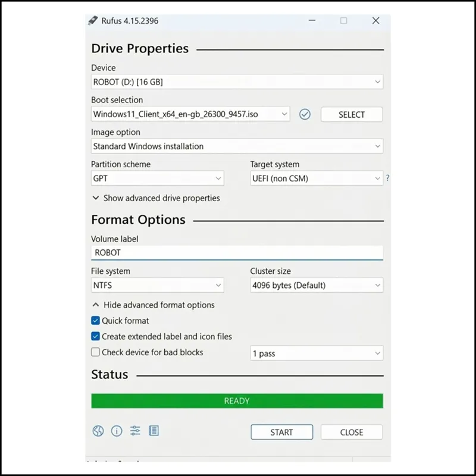Click the Cluster size label
This screenshot has height=476, width=476.
point(271,271)
